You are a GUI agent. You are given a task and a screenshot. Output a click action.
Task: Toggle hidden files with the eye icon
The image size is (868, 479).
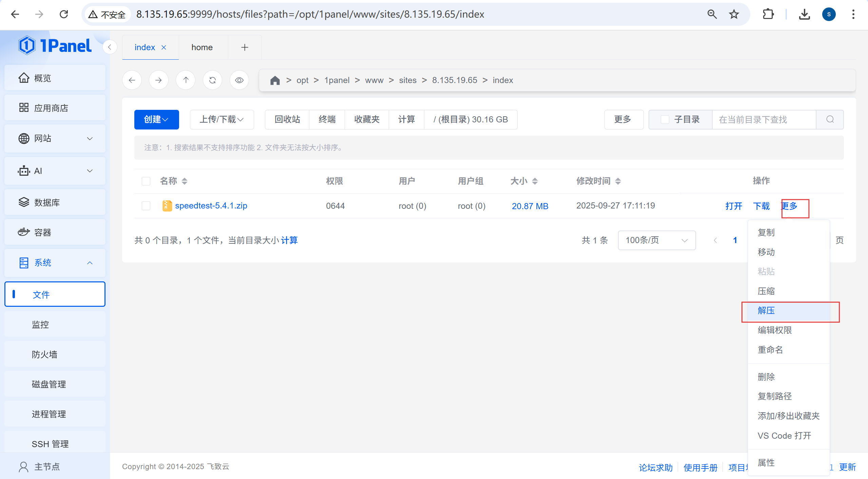pyautogui.click(x=239, y=80)
